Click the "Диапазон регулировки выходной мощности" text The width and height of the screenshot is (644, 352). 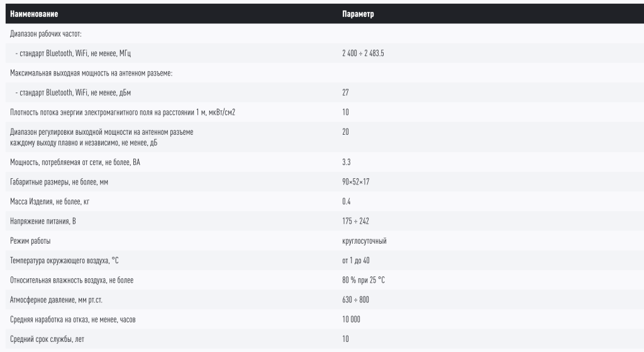[102, 132]
